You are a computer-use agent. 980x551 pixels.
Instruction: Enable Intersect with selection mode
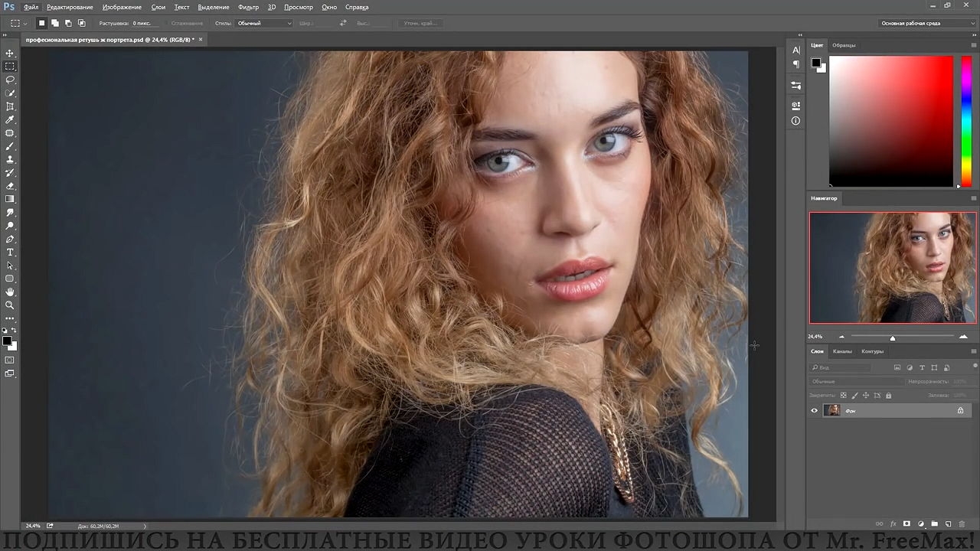tap(81, 23)
